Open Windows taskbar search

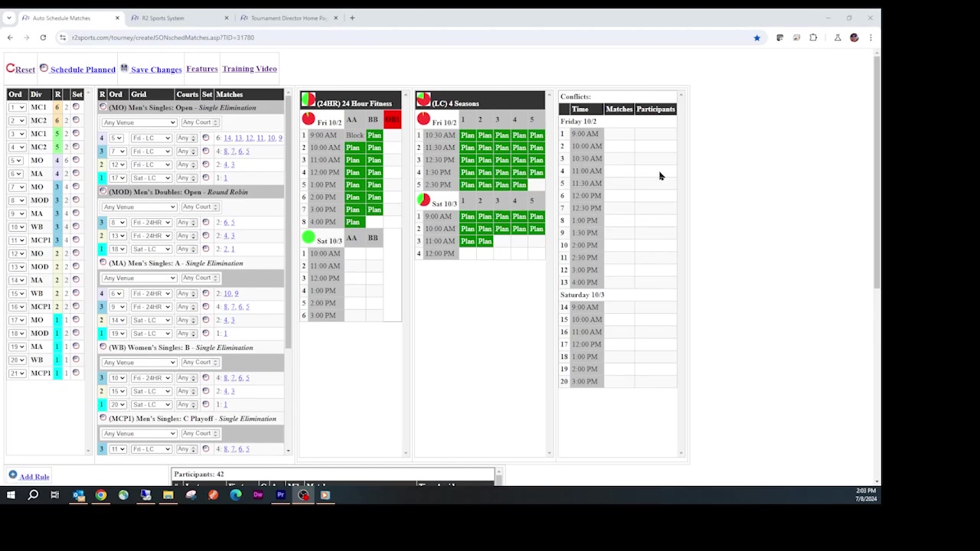click(33, 495)
